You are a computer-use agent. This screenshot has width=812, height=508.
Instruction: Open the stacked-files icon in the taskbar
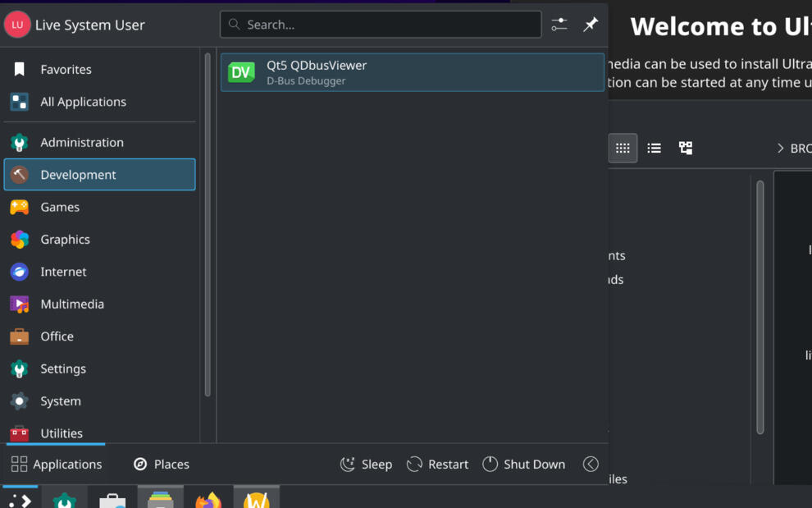[161, 499]
